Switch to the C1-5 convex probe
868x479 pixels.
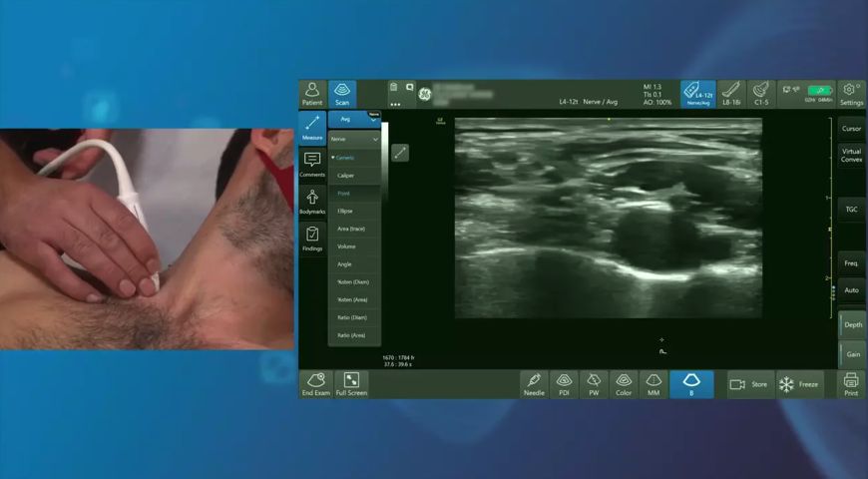[761, 94]
